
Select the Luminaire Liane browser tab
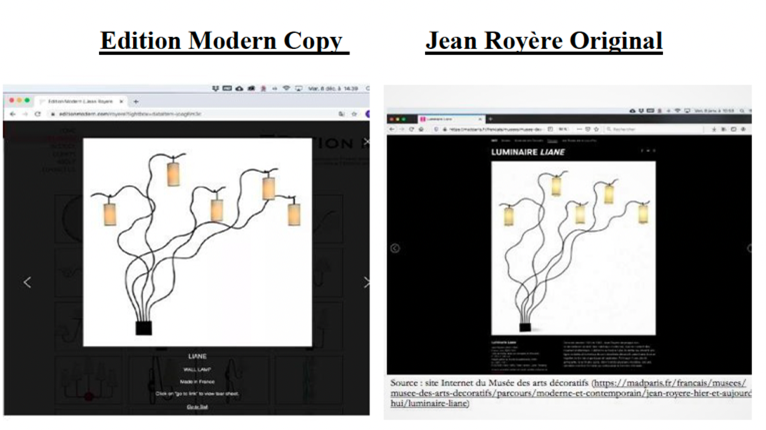coord(451,119)
